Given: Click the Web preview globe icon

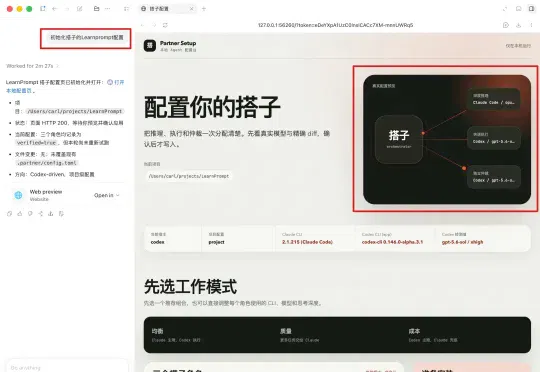Looking at the screenshot, I should 19,195.
